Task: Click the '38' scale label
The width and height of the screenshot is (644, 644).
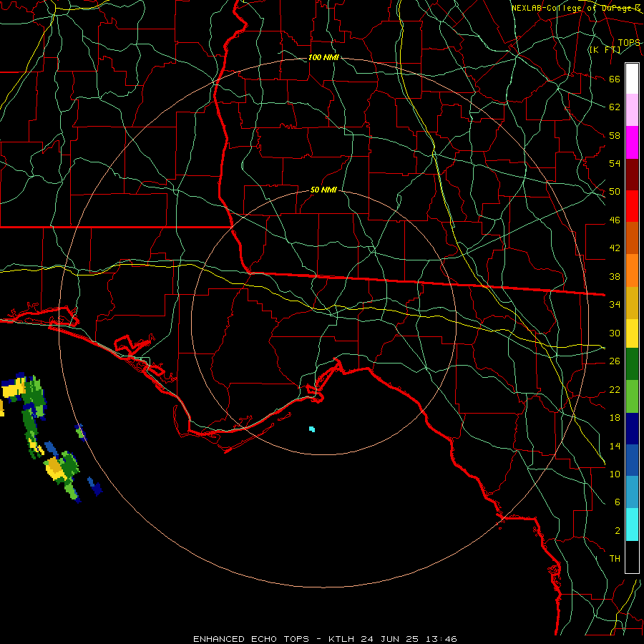Action: pyautogui.click(x=615, y=276)
